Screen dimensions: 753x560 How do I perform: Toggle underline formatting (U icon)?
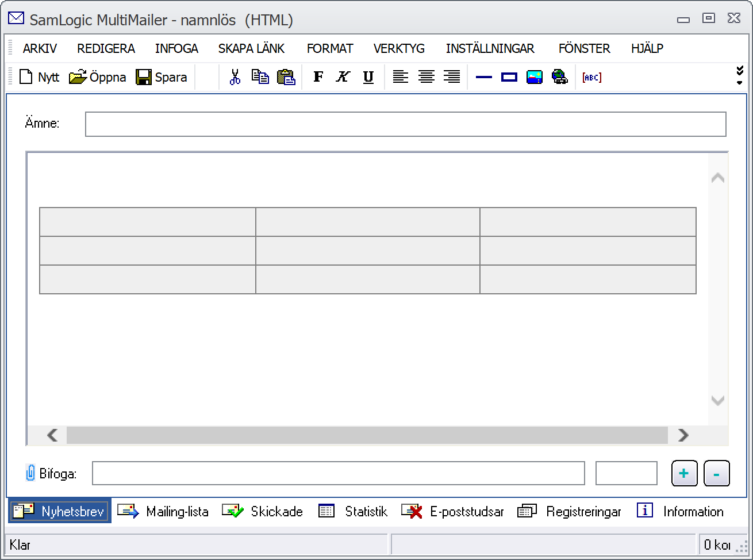[368, 77]
